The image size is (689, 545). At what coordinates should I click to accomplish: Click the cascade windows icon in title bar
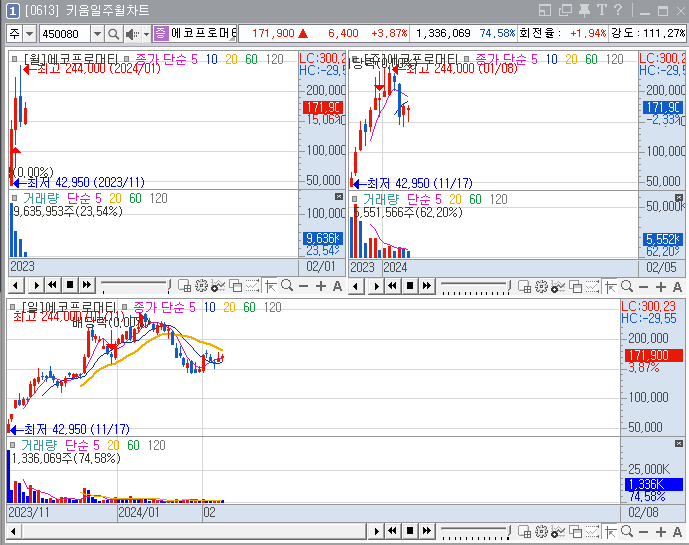[x=565, y=10]
